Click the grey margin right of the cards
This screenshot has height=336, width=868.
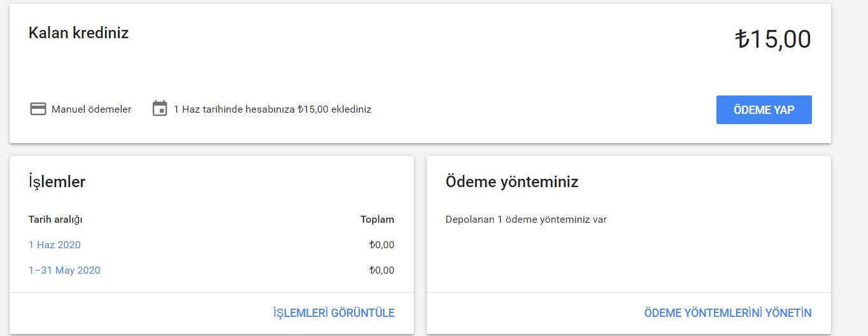(x=850, y=168)
